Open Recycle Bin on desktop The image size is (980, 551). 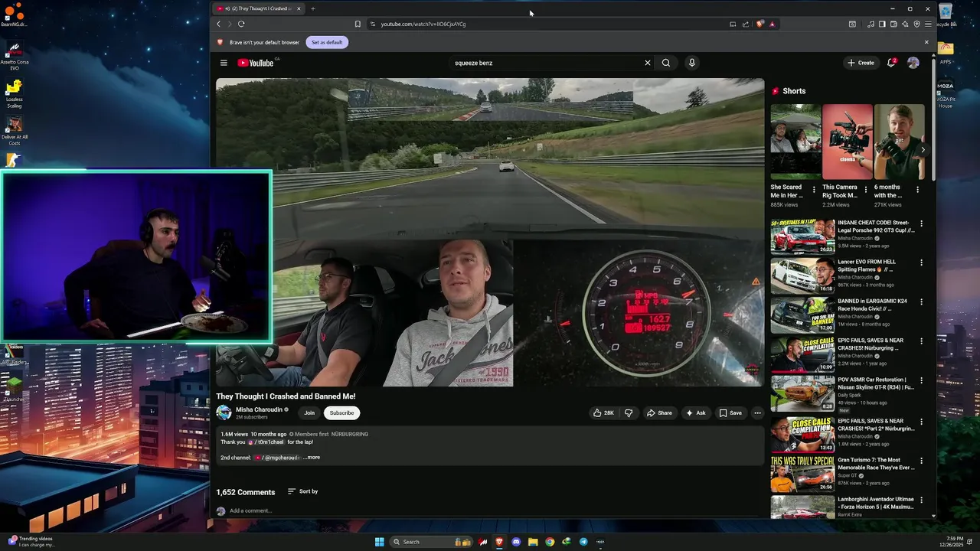(x=946, y=15)
